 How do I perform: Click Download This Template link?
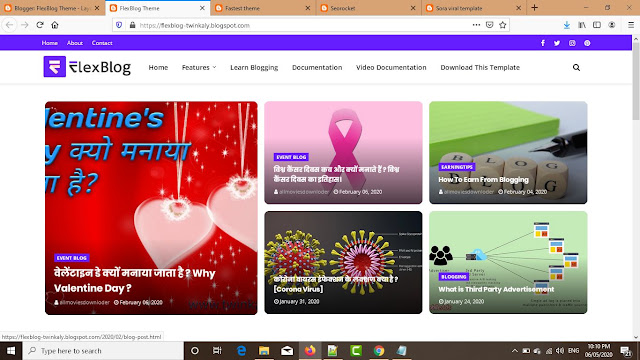480,67
